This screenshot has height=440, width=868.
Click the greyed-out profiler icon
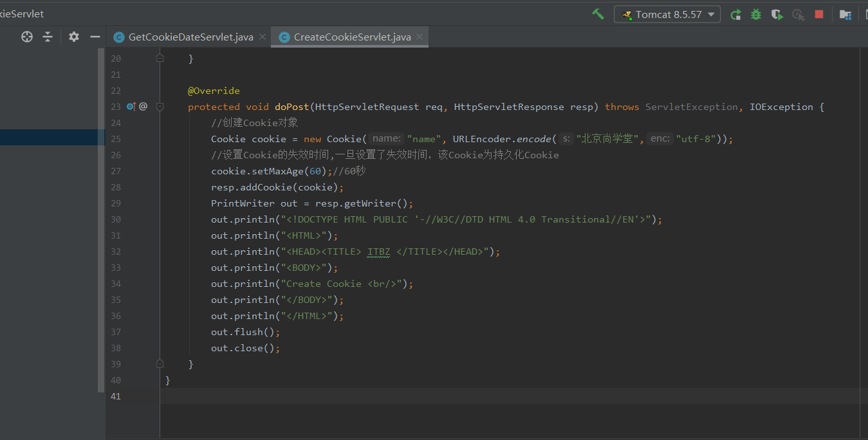pyautogui.click(x=798, y=14)
